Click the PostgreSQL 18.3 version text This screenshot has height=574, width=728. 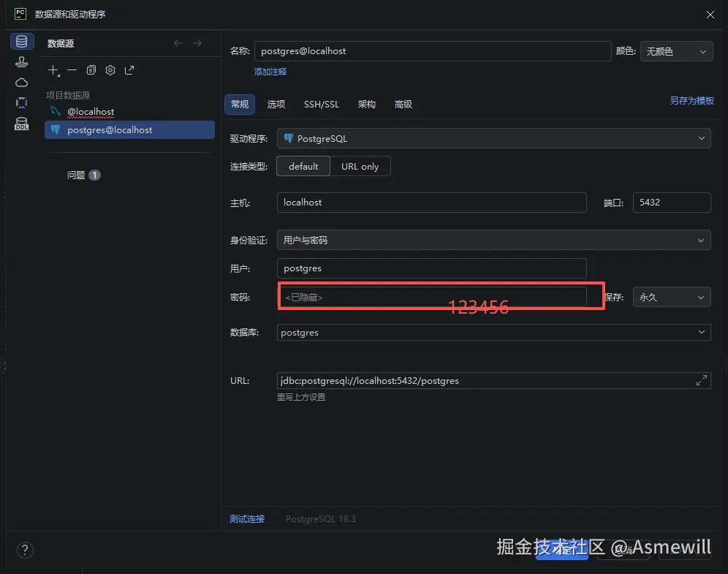click(x=321, y=518)
